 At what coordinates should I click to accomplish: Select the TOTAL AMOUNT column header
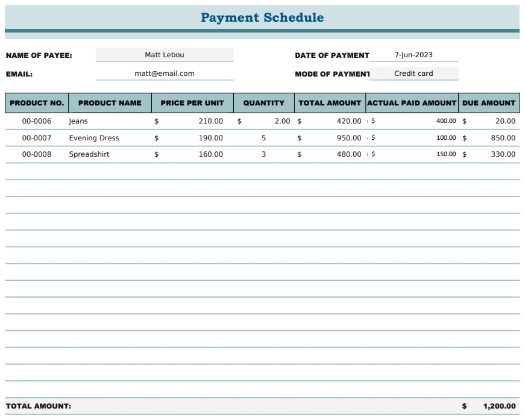pos(330,103)
